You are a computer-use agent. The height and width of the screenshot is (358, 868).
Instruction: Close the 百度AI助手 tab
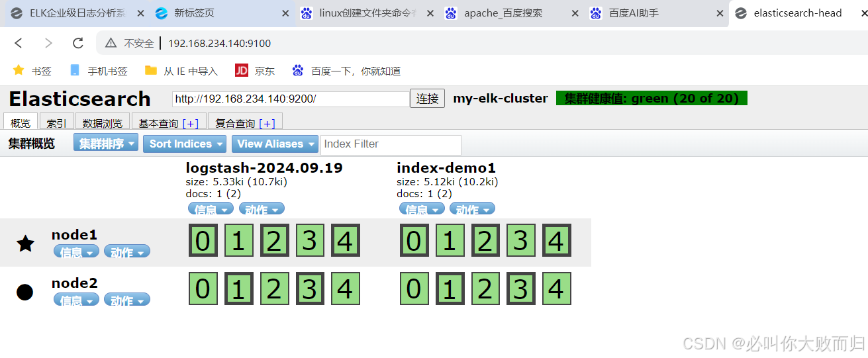tap(720, 13)
